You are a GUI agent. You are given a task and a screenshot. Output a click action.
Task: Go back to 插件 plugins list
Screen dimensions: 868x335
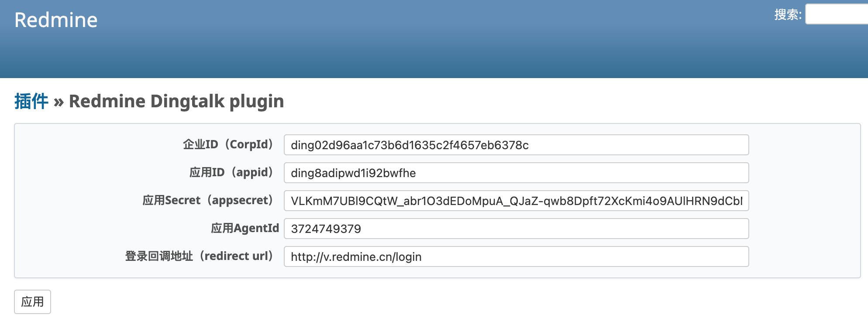point(31,101)
